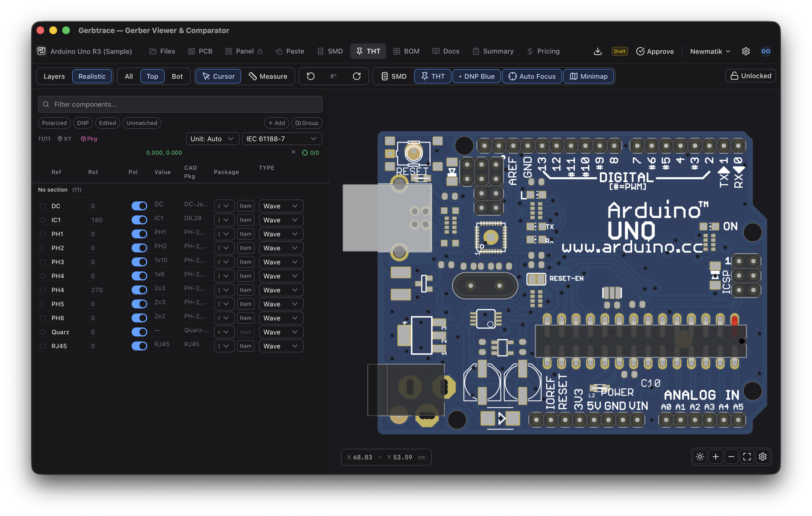Click the pink Pkg package icon
Viewport: 812px width, 516px height.
(x=89, y=139)
